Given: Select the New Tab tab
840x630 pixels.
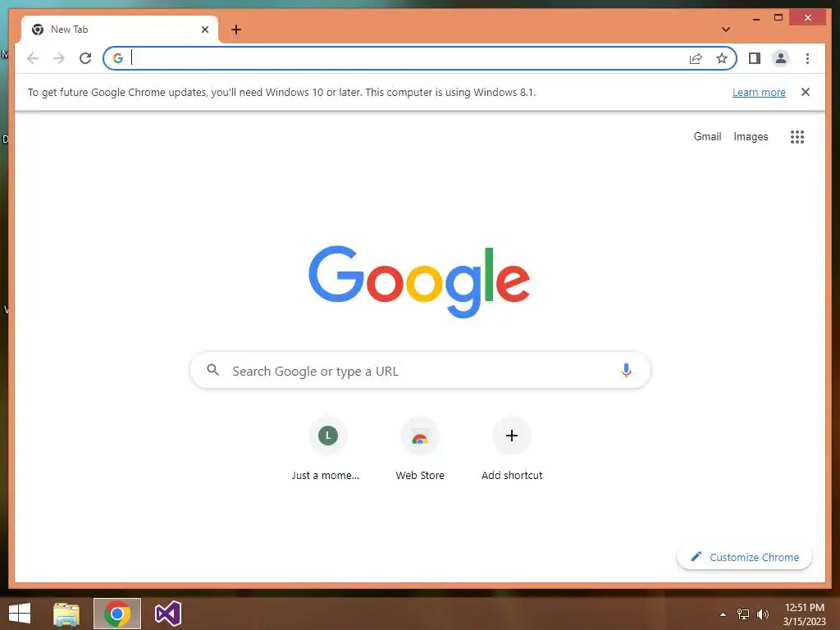Looking at the screenshot, I should (x=119, y=30).
